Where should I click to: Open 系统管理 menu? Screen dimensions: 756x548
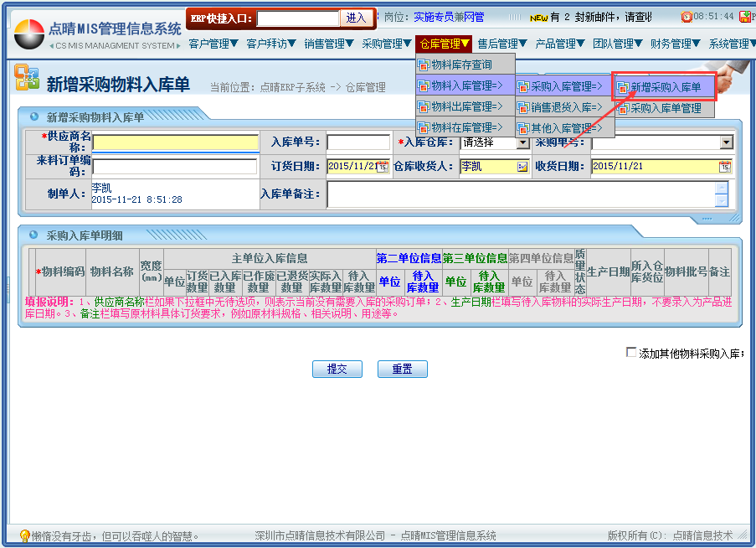click(x=731, y=44)
